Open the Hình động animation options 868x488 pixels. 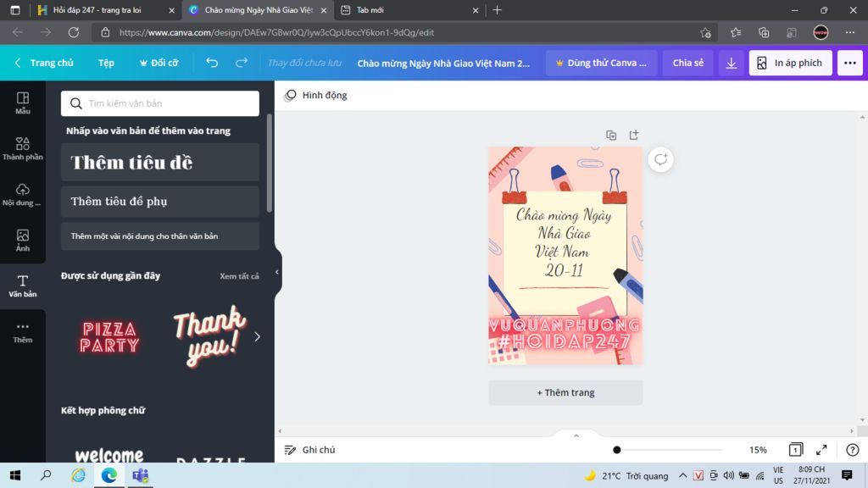315,95
